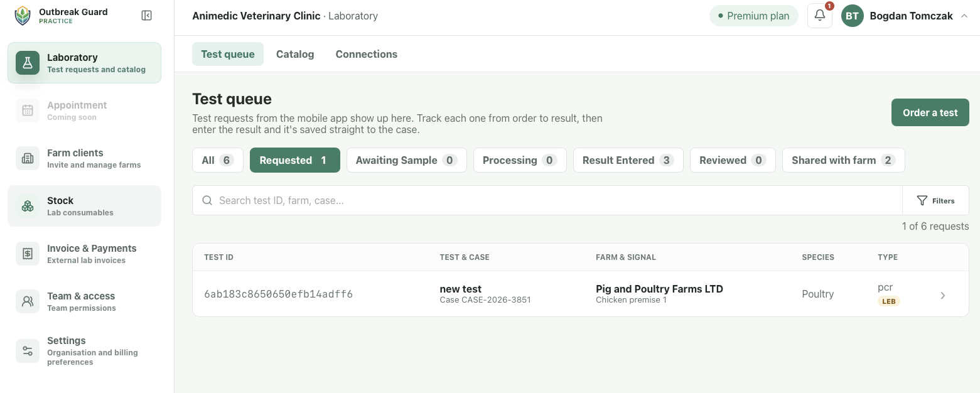Click the search magnifier icon

click(x=207, y=201)
